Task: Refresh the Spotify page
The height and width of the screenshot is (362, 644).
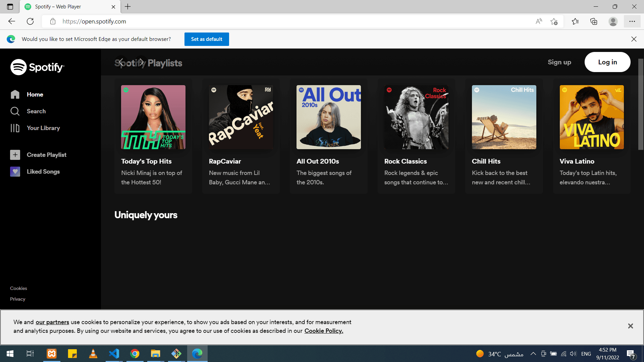Action: 30,21
